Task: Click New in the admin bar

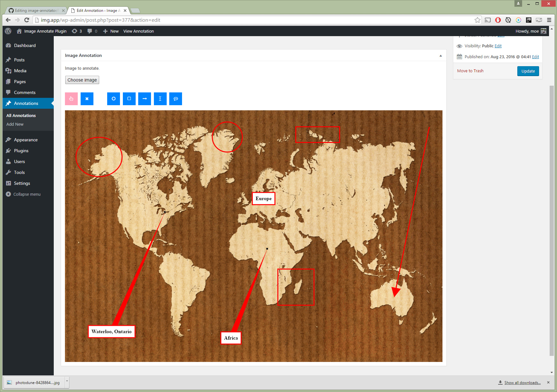Action: point(111,31)
